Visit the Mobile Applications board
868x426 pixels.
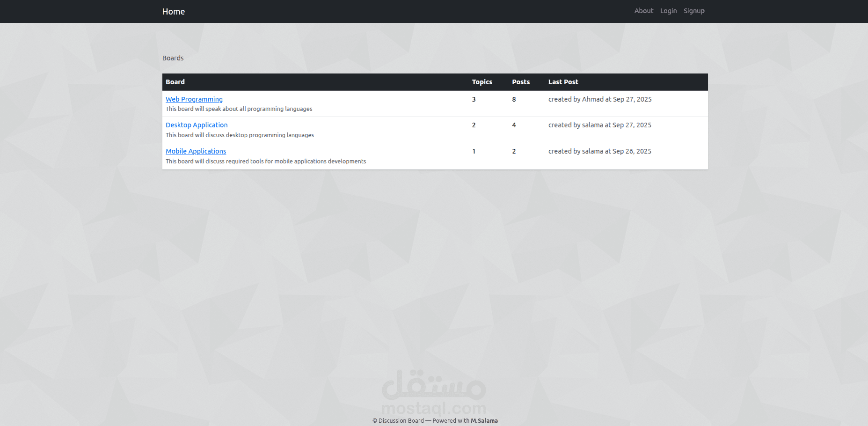tap(196, 151)
